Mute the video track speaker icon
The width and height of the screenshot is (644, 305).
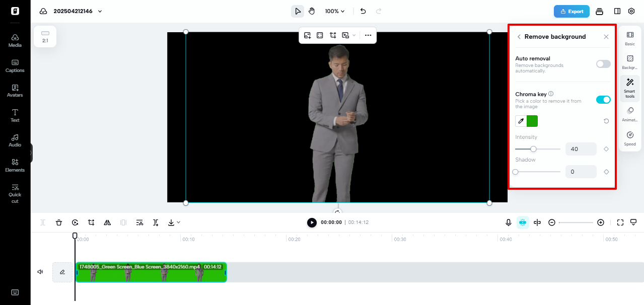pos(40,272)
